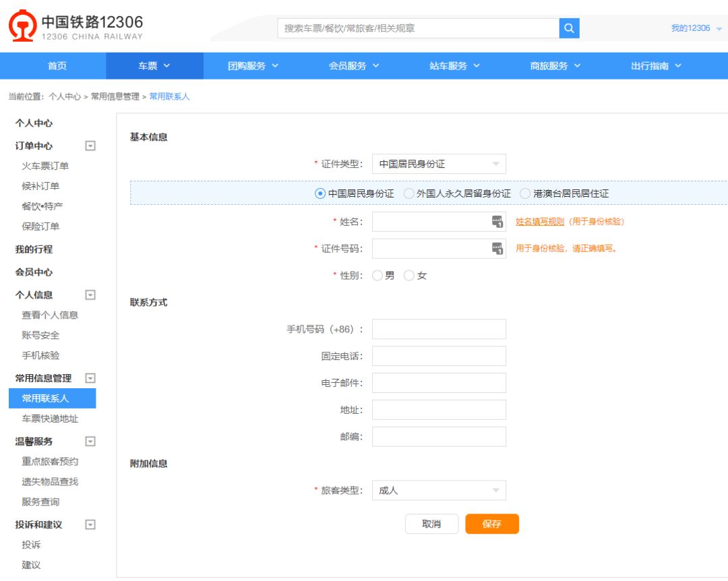Choose 男 for gender
Image resolution: width=728 pixels, height=581 pixels.
[377, 276]
